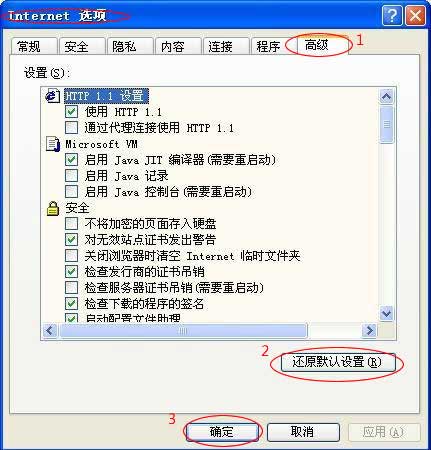Viewport: 431px width, 450px height.
Task: Click the scroll up arrow in settings list
Action: click(386, 97)
